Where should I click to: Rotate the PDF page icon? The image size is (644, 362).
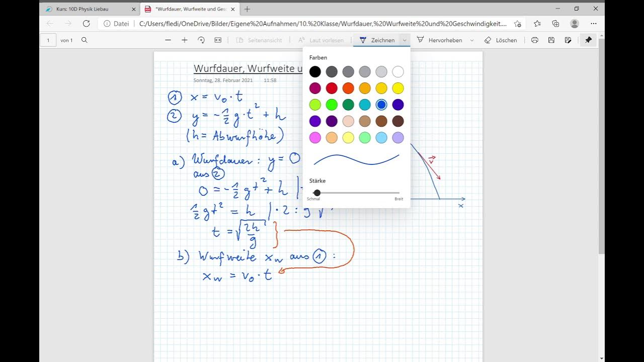coord(201,40)
